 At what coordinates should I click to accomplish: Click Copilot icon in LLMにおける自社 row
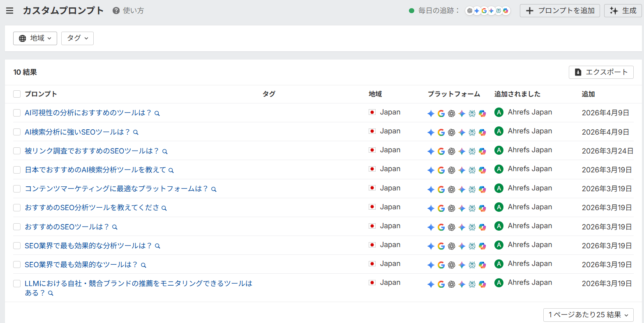[482, 284]
